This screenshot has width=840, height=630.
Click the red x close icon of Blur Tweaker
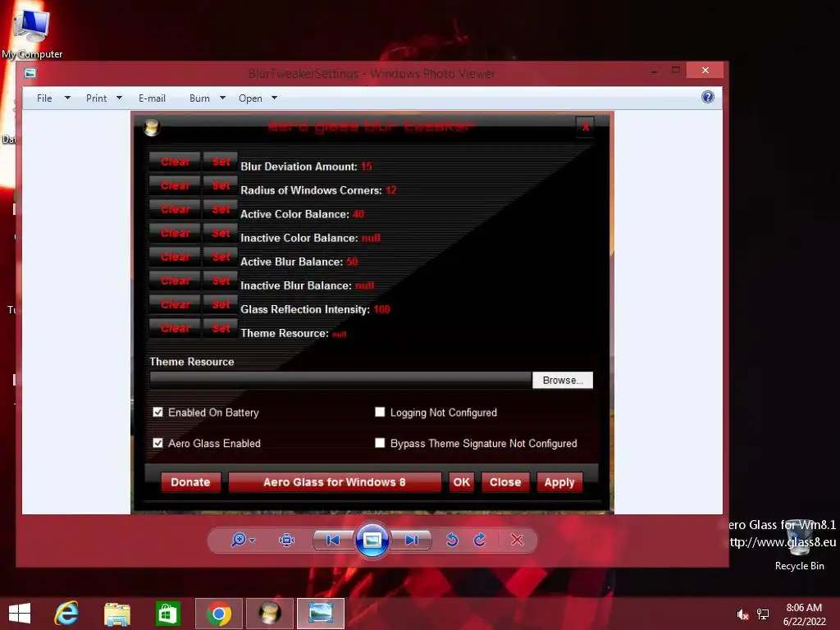click(x=585, y=127)
